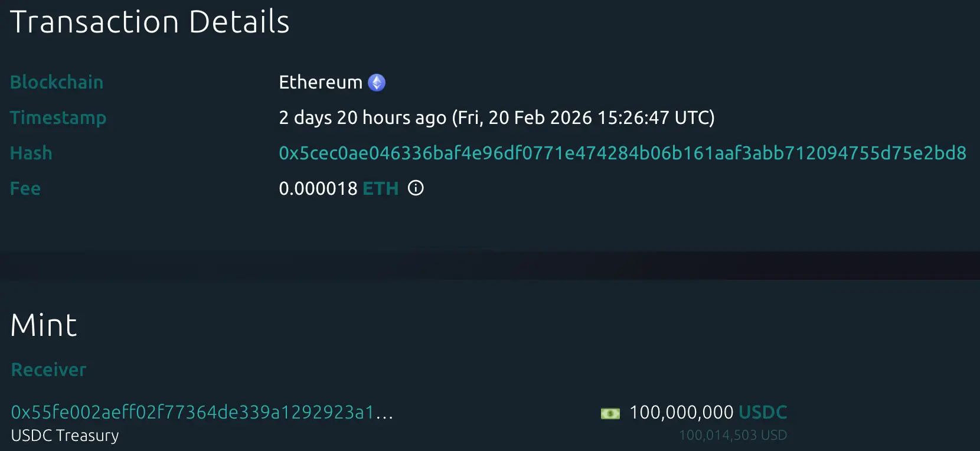This screenshot has width=980, height=451.
Task: Click the green cash icon beside the amount
Action: [x=610, y=413]
